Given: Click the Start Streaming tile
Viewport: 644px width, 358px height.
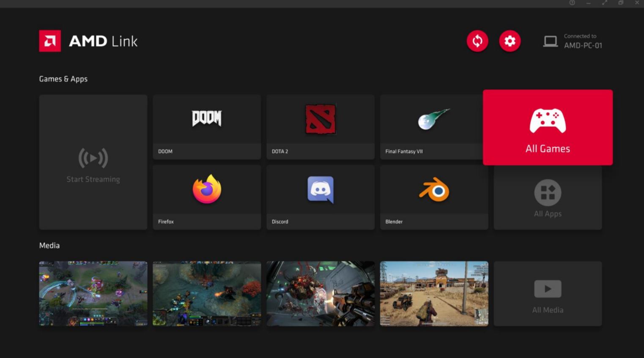Looking at the screenshot, I should point(93,162).
